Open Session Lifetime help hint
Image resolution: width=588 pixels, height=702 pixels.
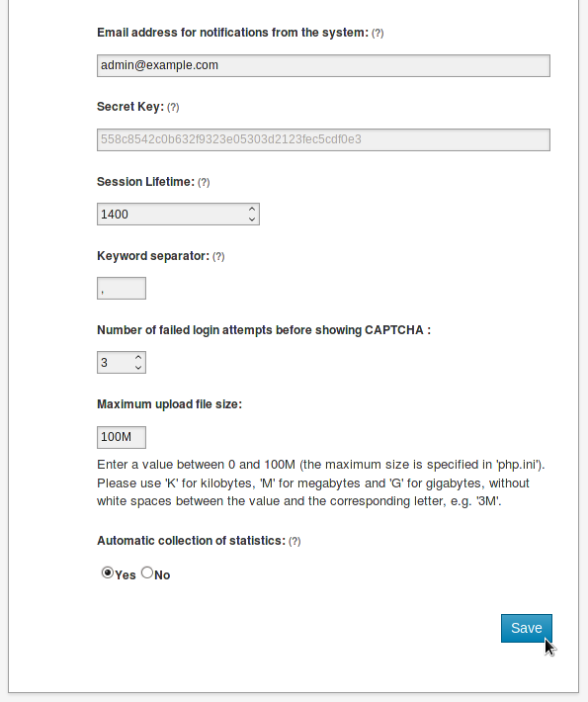pos(204,183)
